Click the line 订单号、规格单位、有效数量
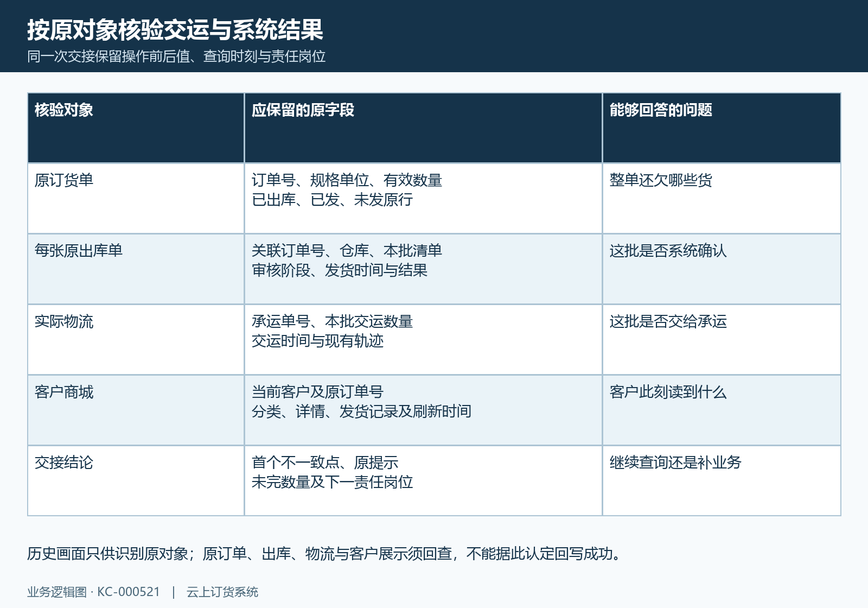This screenshot has width=868, height=608. click(x=347, y=180)
